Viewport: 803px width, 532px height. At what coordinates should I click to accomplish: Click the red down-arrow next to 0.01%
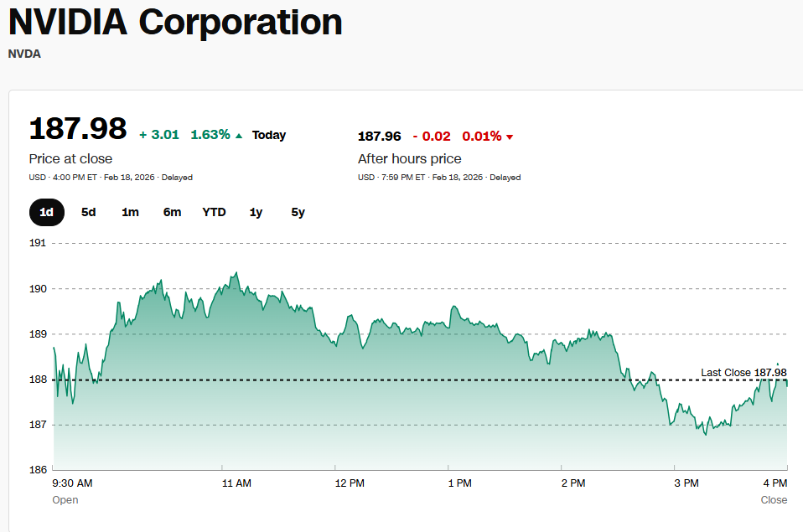click(510, 137)
